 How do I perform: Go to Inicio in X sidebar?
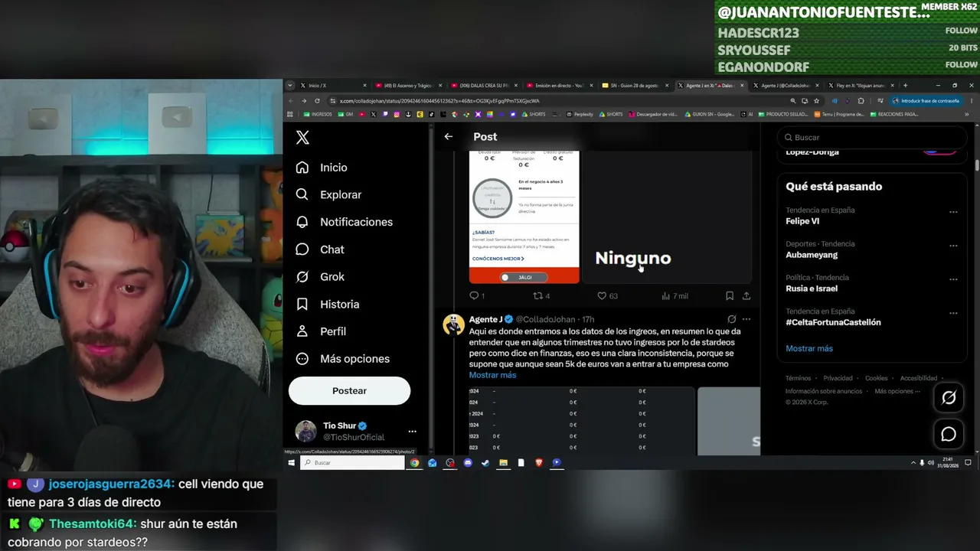coord(322,168)
